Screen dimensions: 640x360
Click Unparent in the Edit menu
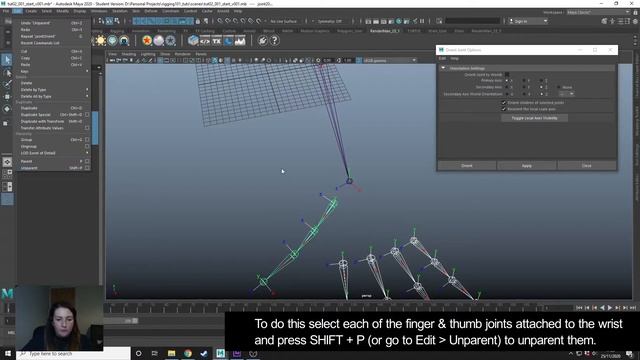tap(29, 168)
